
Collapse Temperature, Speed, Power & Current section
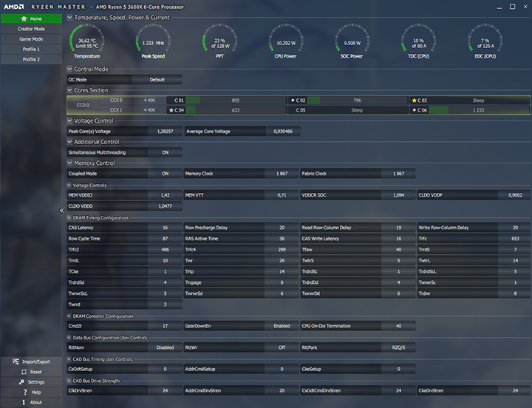pyautogui.click(x=69, y=17)
